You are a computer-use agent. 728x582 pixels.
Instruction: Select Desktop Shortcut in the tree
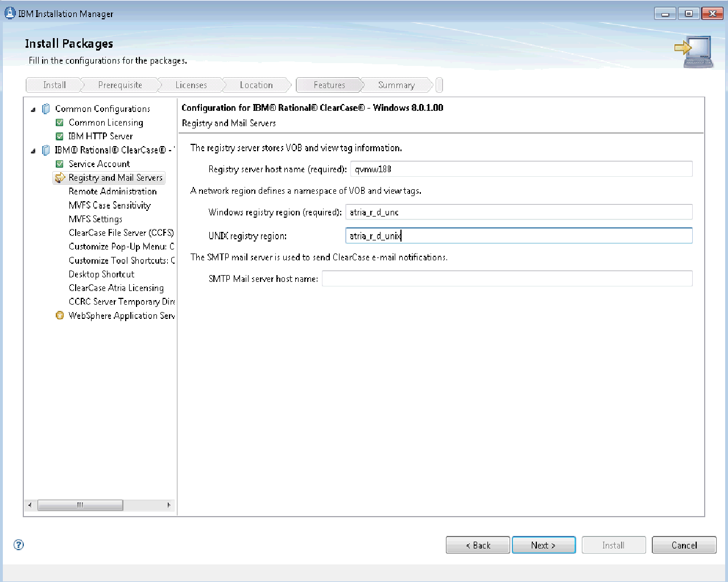pos(101,275)
